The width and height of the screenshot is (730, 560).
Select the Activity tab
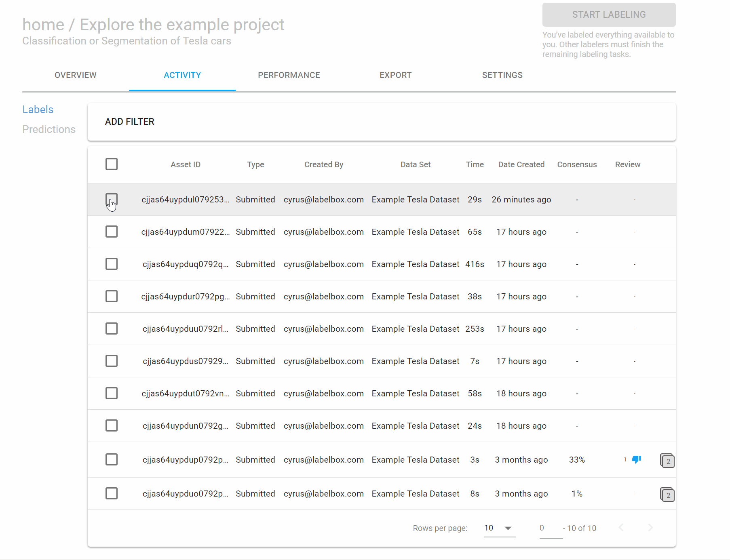182,75
